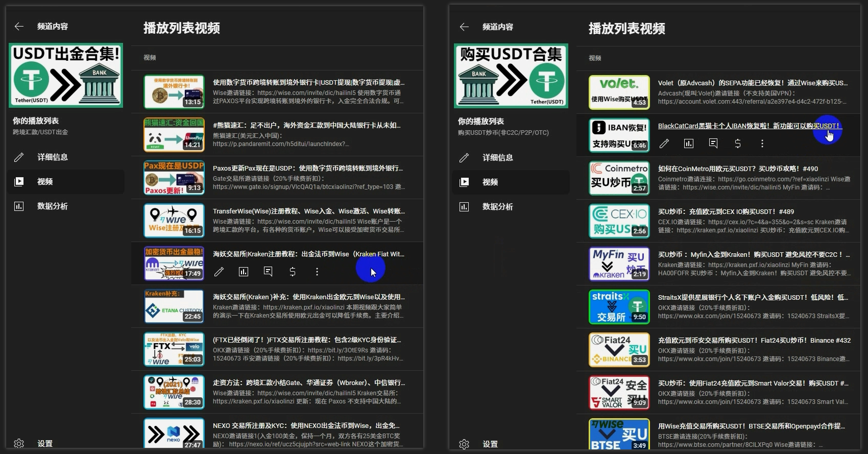This screenshot has width=868, height=454.
Task: Click the 2:19 MyFin Kraken thumbnail
Action: point(619,264)
